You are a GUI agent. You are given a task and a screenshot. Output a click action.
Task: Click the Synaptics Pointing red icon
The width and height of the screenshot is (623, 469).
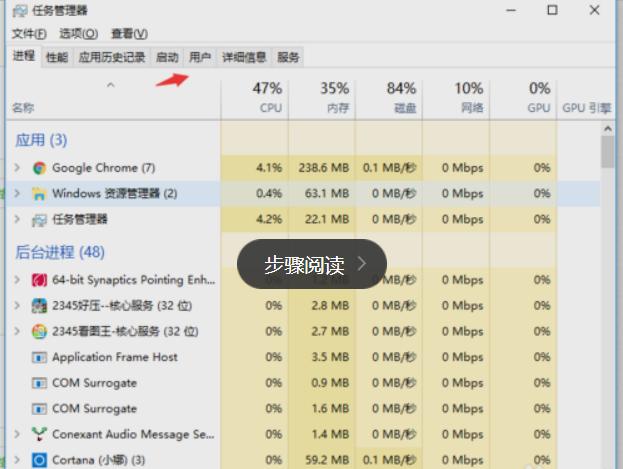point(39,280)
